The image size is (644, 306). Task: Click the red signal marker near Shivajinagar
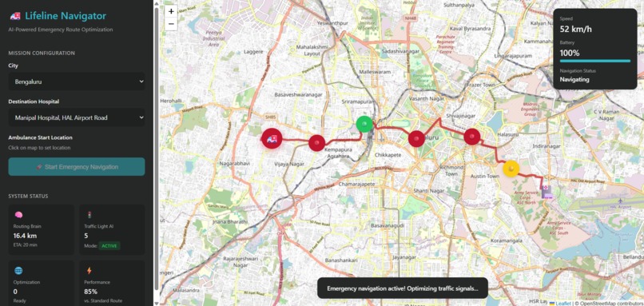(x=472, y=137)
